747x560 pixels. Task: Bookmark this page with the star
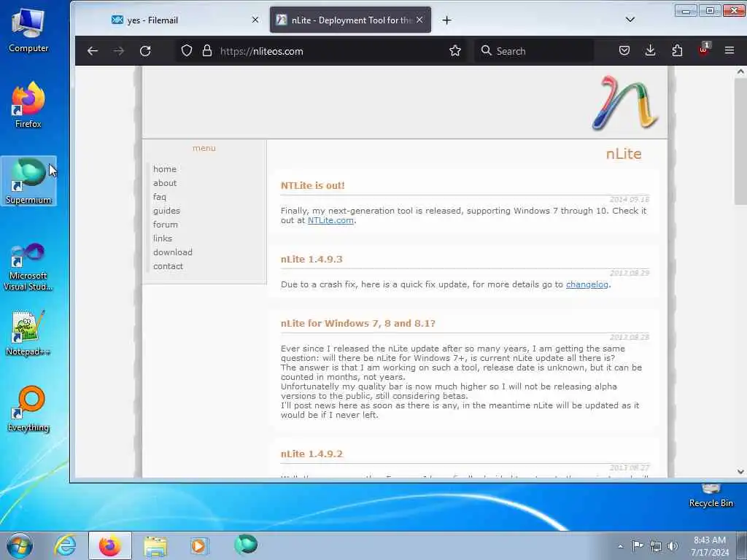[x=455, y=51]
